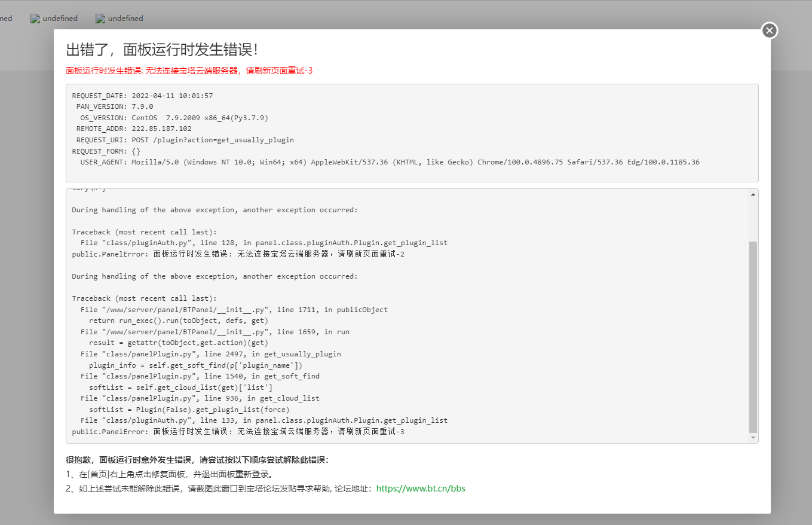
Task: Click step 2 text about 宝塔论坛发贴
Action: click(x=220, y=489)
